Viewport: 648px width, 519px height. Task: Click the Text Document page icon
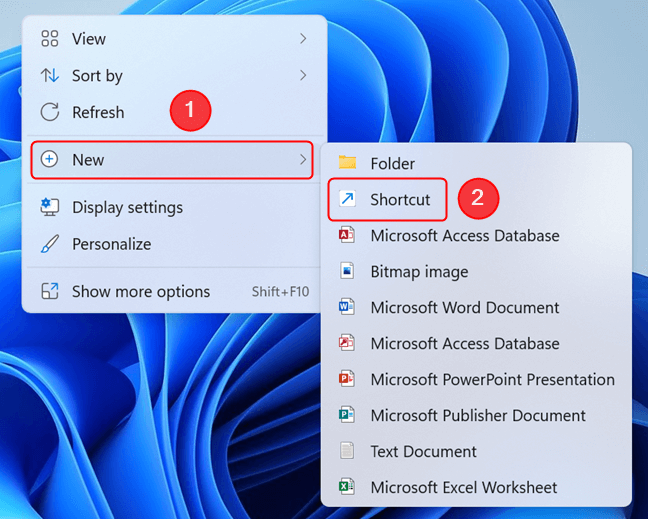pyautogui.click(x=347, y=451)
